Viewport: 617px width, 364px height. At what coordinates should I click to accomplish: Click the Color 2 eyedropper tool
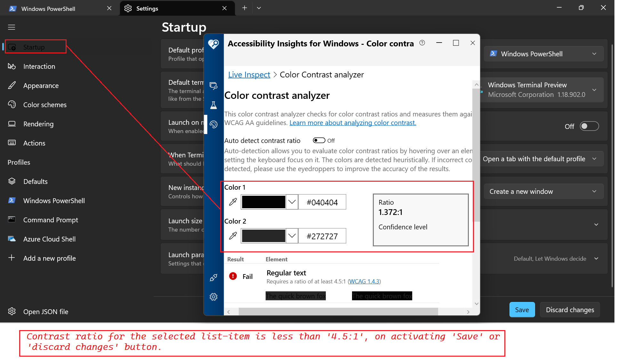click(233, 236)
